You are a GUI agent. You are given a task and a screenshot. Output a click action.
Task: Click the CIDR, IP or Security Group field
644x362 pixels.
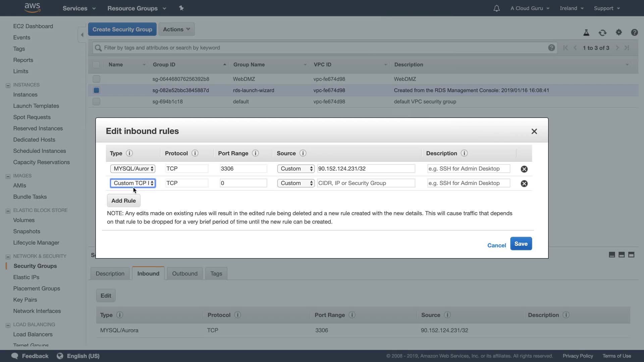pyautogui.click(x=366, y=183)
